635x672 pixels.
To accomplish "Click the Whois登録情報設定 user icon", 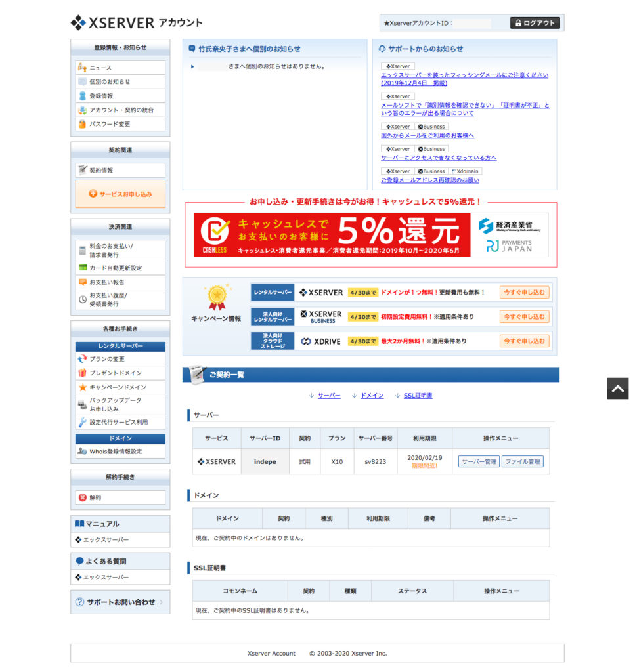I will 82,451.
